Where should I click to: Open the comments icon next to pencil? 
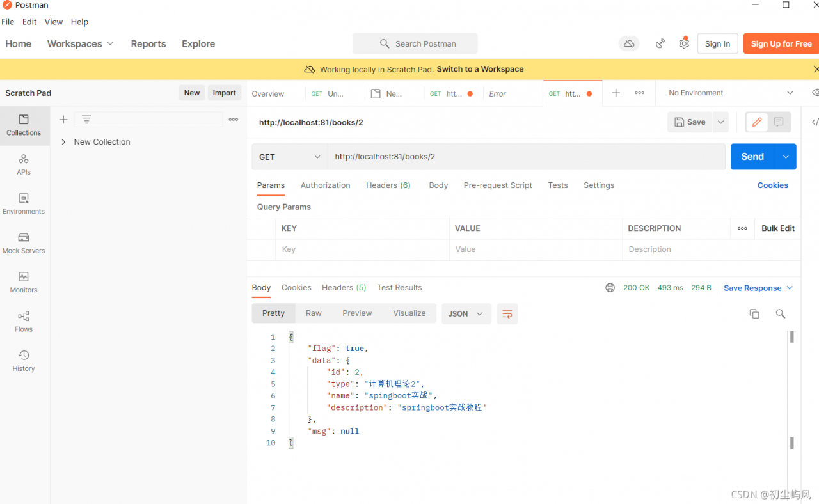(x=779, y=122)
